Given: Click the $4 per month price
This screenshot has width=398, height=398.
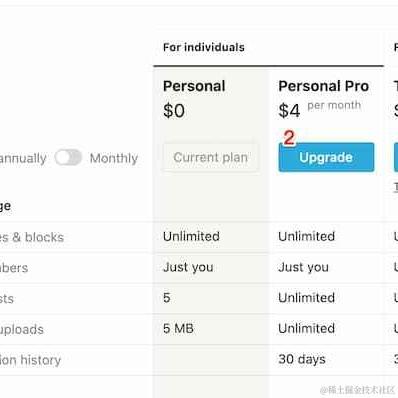Looking at the screenshot, I should 320,110.
